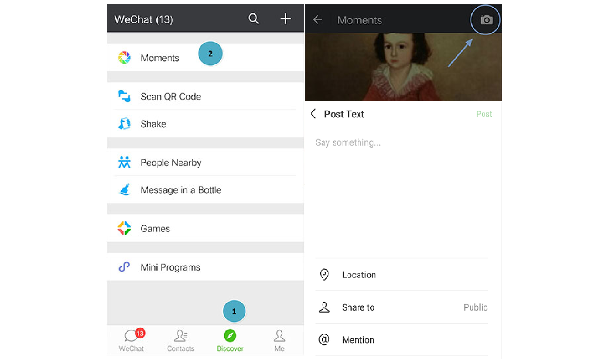Select the Mention option
Image resolution: width=609 pixels, height=364 pixels.
tap(402, 339)
